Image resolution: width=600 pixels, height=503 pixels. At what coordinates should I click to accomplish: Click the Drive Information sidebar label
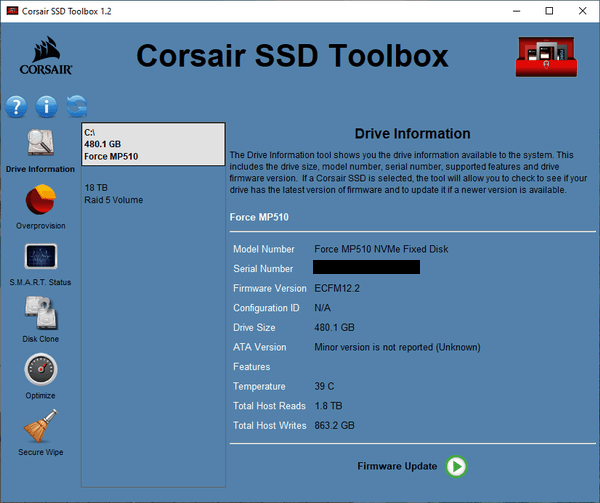pyautogui.click(x=40, y=169)
